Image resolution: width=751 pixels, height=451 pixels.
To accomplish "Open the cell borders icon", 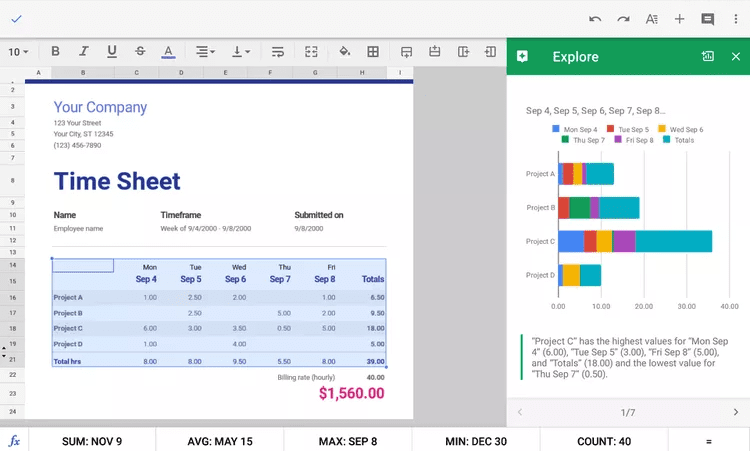I will coord(373,52).
